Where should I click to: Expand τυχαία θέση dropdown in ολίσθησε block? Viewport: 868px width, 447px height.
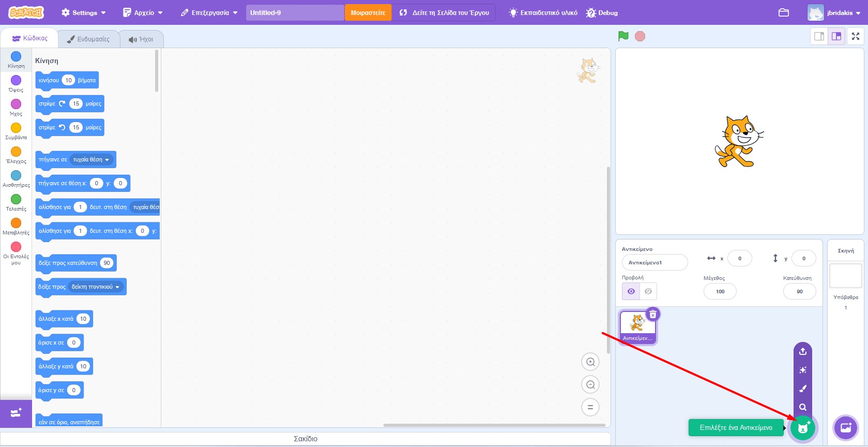click(x=145, y=207)
